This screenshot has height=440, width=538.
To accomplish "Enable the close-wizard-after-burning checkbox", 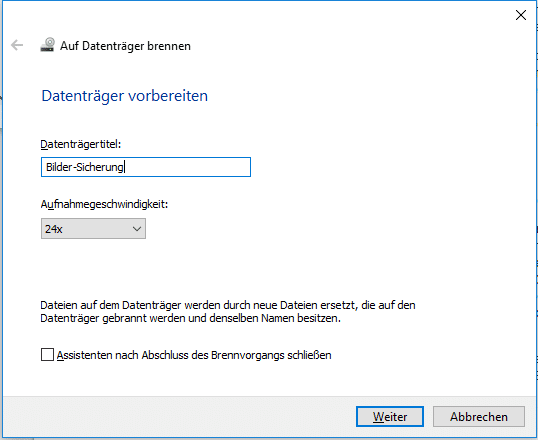I will (47, 355).
